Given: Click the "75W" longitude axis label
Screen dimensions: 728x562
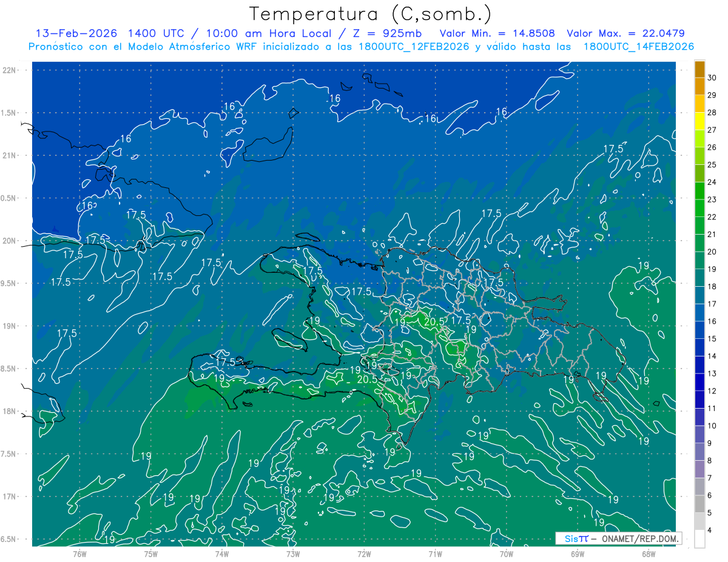Looking at the screenshot, I should (x=150, y=554).
